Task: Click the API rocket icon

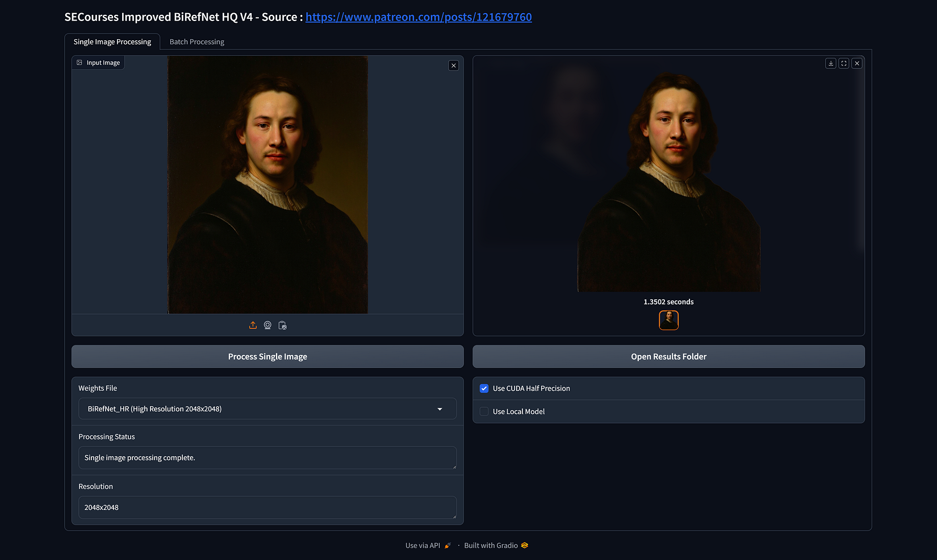Action: point(447,545)
